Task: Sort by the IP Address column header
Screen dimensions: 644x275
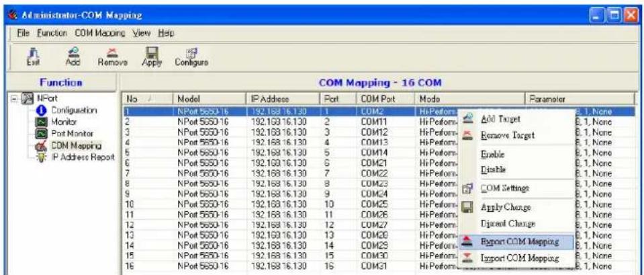Action: (x=283, y=99)
